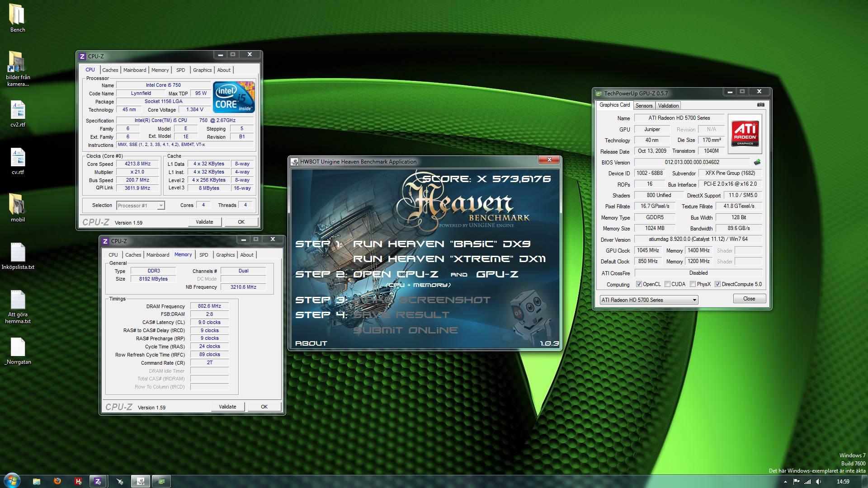
Task: Run Heaven "Xtreme" DX11 benchmark
Action: [x=449, y=259]
